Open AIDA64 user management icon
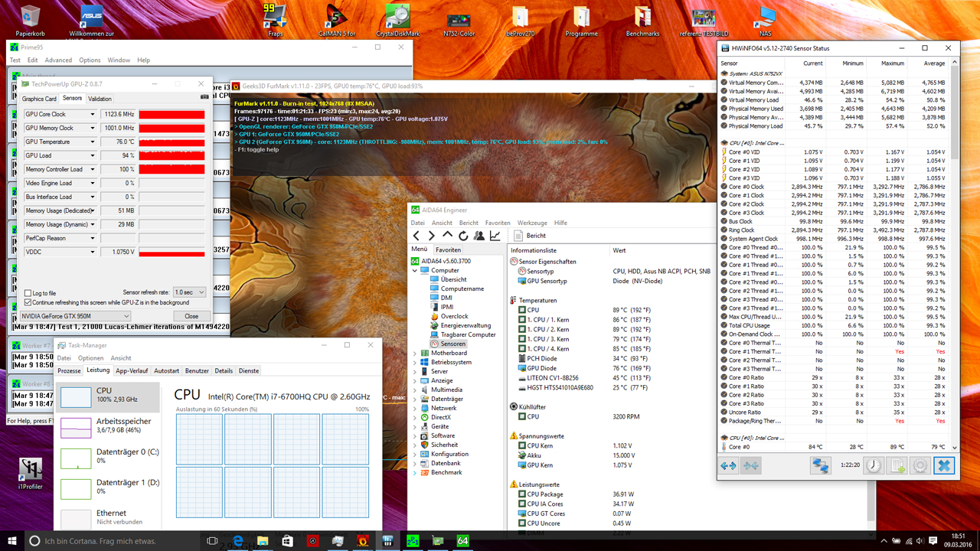The image size is (980, 551). [x=479, y=236]
